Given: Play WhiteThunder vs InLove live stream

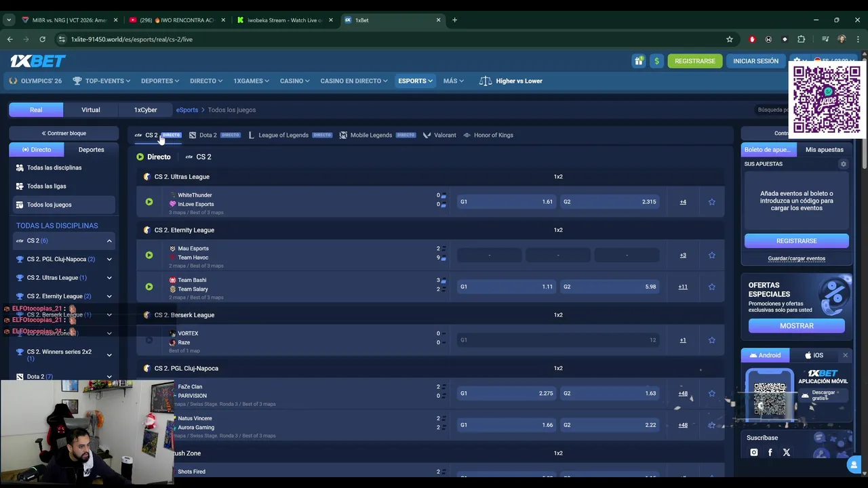Looking at the screenshot, I should coord(149,202).
